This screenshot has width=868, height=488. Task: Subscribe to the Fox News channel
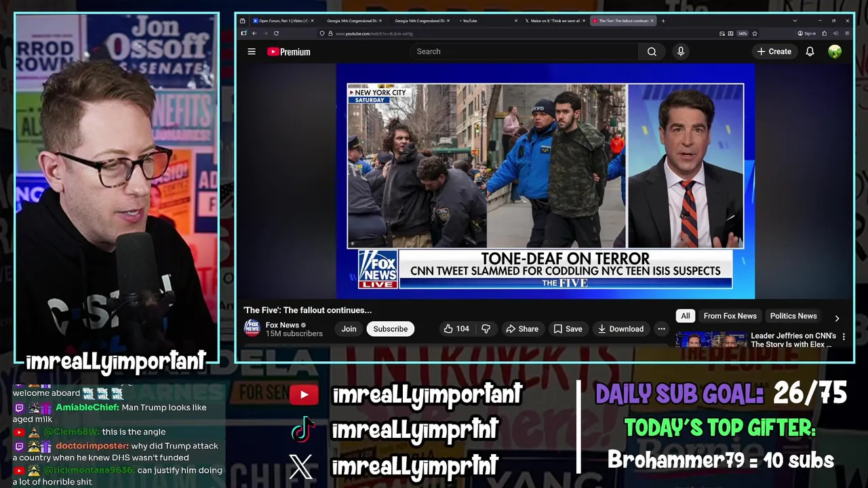pyautogui.click(x=391, y=329)
